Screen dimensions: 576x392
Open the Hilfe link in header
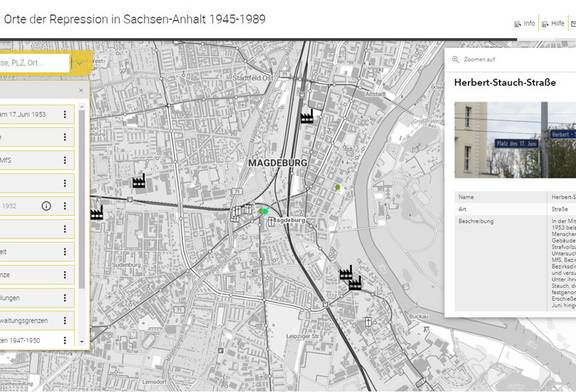coord(553,24)
